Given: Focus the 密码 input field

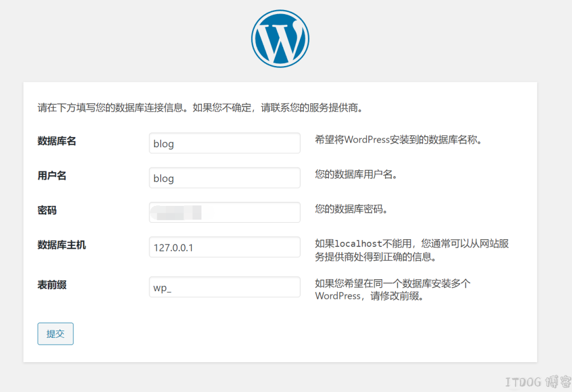Looking at the screenshot, I should coord(225,212).
